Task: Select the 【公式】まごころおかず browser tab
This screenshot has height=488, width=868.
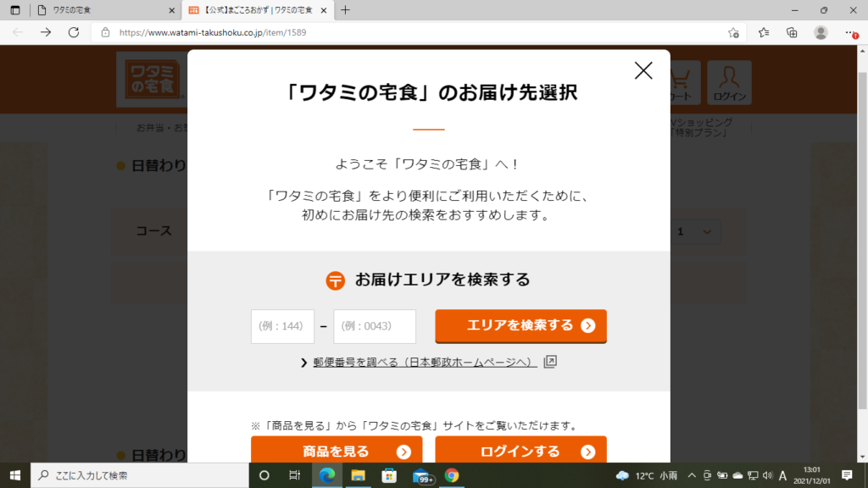Action: [x=258, y=10]
